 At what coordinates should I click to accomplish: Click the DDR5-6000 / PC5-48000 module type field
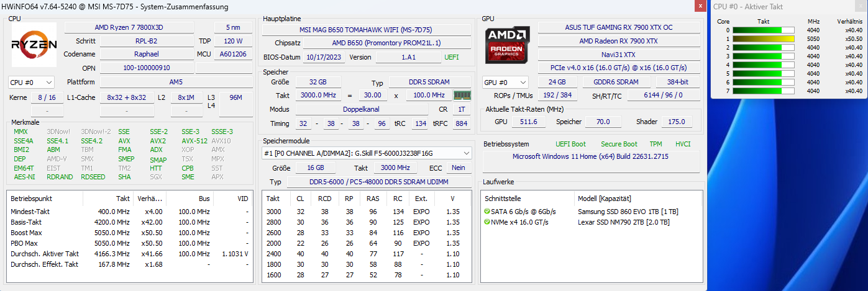pyautogui.click(x=380, y=182)
